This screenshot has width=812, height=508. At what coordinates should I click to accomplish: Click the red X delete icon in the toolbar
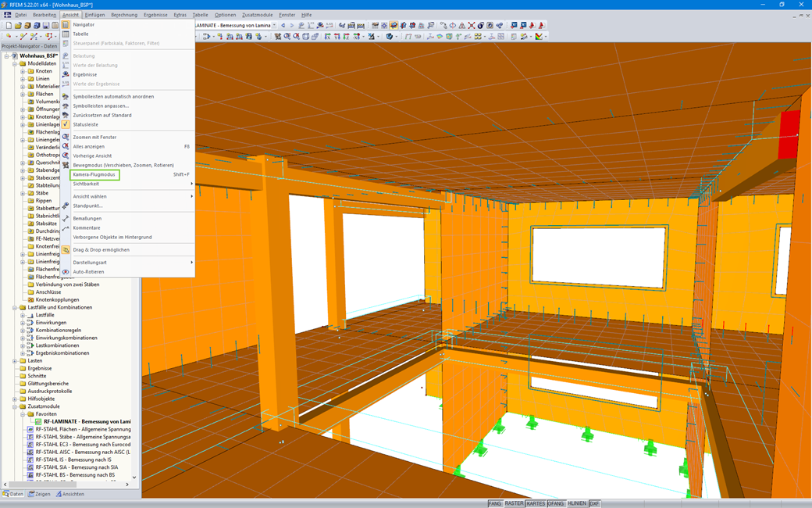tap(472, 26)
